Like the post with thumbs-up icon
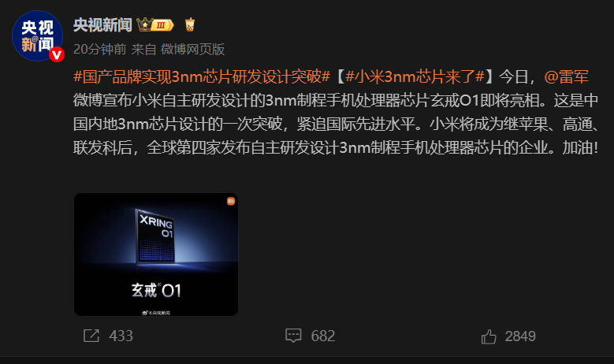Image resolution: width=614 pixels, height=364 pixels. (489, 336)
